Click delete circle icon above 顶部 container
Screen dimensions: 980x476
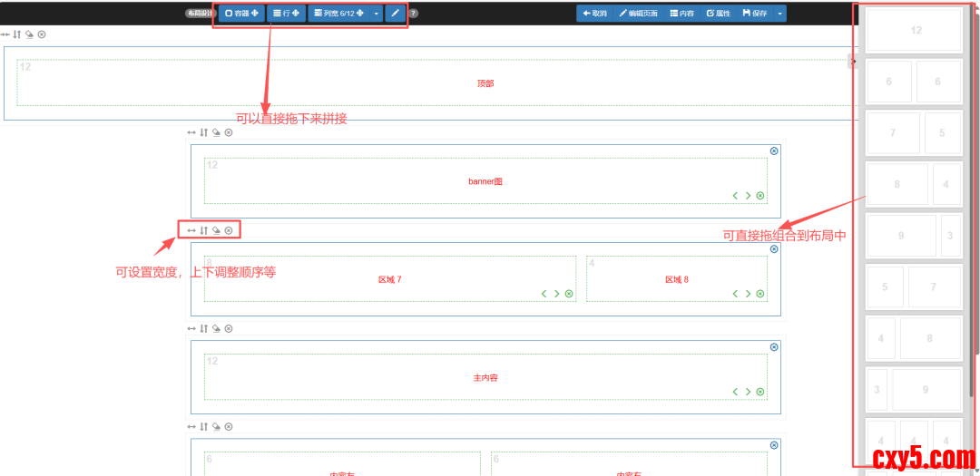[42, 34]
